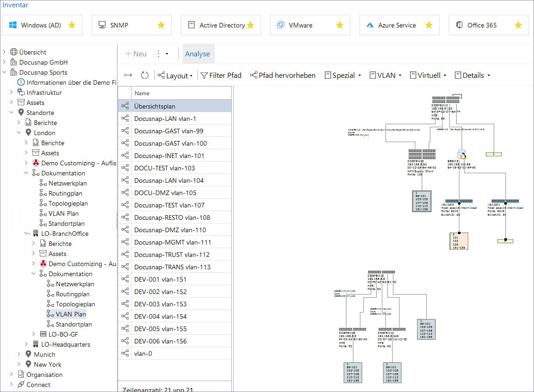534x392 pixels.
Task: Click the Azure logo icon
Action: click(x=370, y=25)
